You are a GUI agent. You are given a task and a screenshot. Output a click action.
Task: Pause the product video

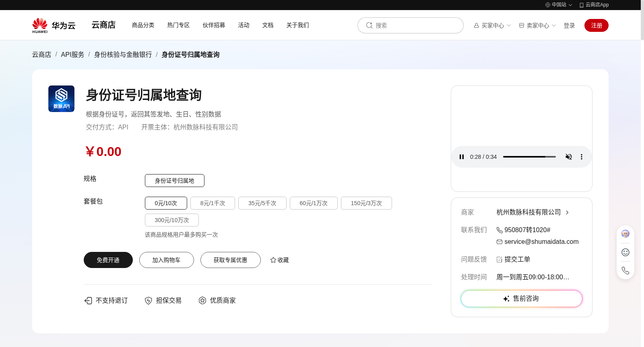(462, 157)
